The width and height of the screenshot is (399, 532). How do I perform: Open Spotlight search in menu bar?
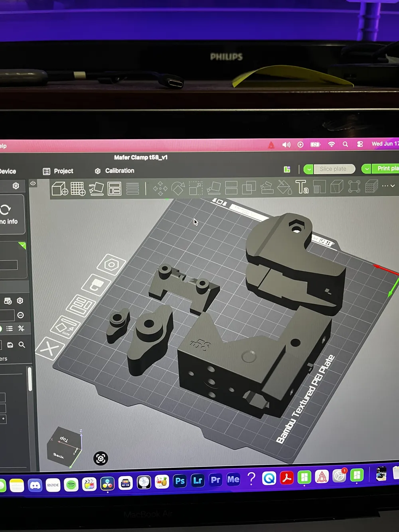point(345,144)
